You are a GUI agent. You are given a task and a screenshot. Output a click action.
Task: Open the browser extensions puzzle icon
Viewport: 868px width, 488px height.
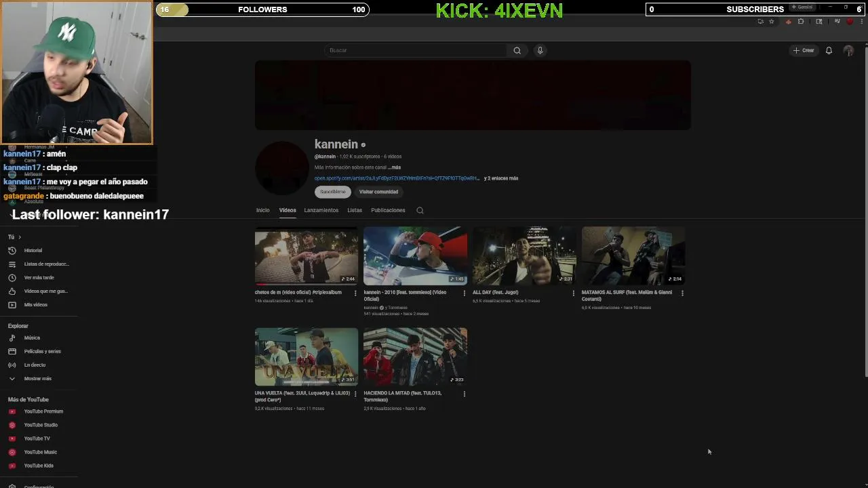pyautogui.click(x=801, y=22)
